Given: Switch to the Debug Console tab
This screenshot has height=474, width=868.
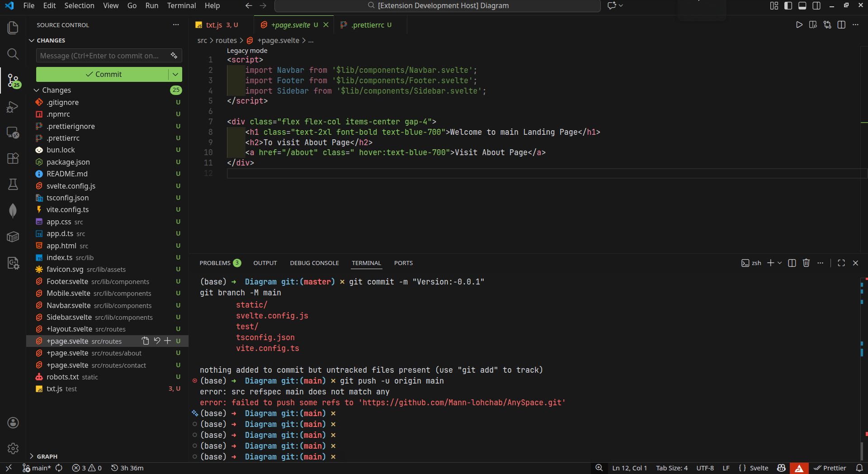Looking at the screenshot, I should click(314, 263).
